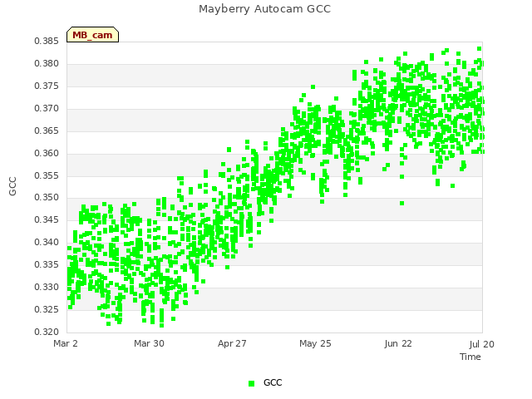Image resolution: width=532 pixels, height=399 pixels.
Task: Click the green GCC legend swatch
Action: coord(251,383)
